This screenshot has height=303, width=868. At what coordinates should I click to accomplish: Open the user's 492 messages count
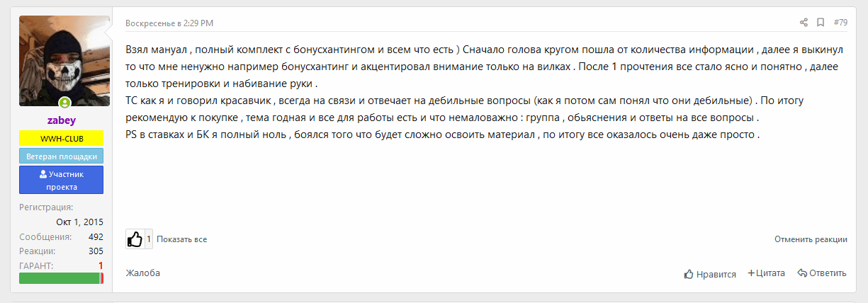pyautogui.click(x=96, y=237)
